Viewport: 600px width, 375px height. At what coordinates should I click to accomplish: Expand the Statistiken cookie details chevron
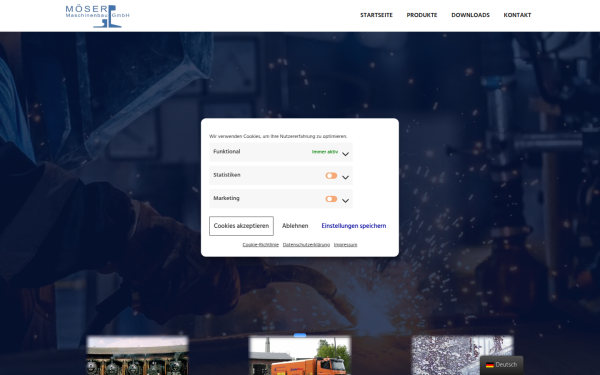pyautogui.click(x=345, y=177)
